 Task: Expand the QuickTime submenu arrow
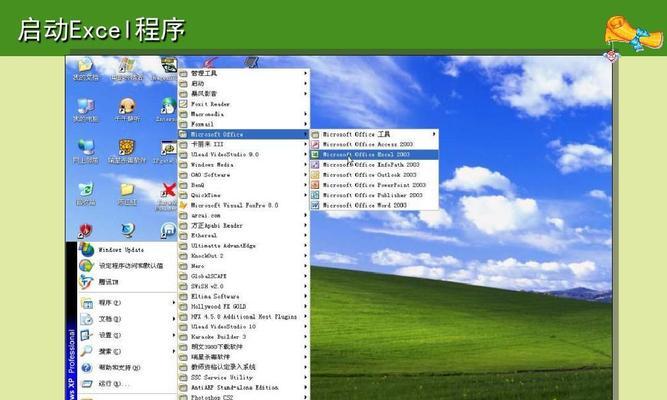pyautogui.click(x=305, y=195)
